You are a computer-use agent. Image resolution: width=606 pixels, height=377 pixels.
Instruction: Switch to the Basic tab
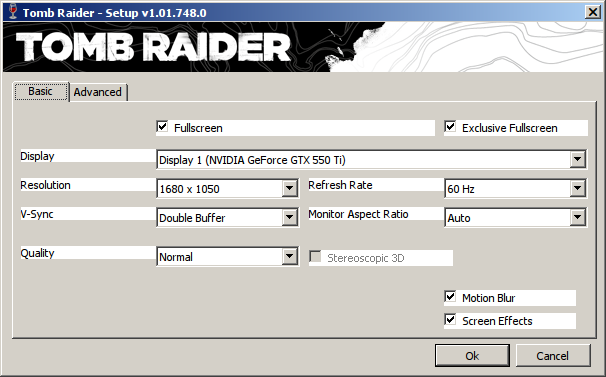[x=41, y=92]
